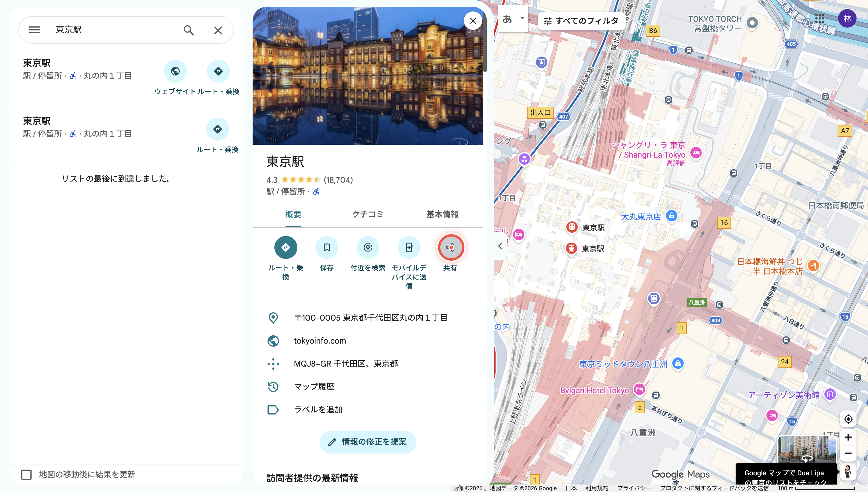Open the input method あ dropdown arrow

click(x=522, y=18)
